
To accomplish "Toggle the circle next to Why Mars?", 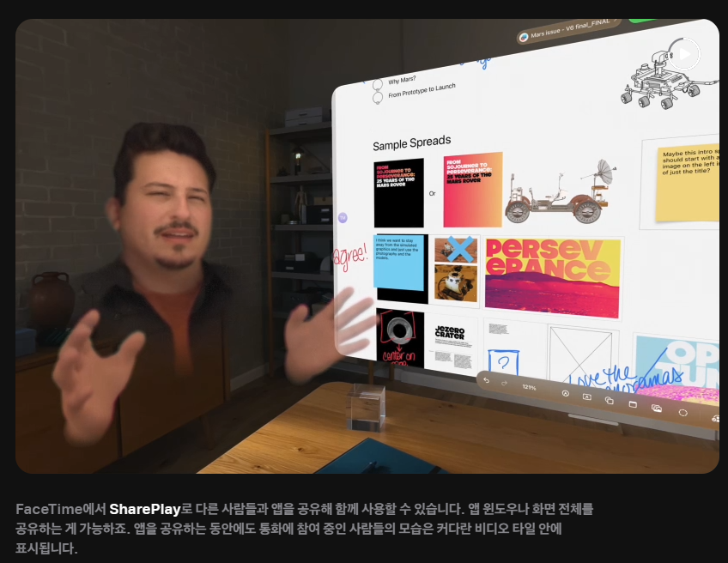I will [378, 84].
